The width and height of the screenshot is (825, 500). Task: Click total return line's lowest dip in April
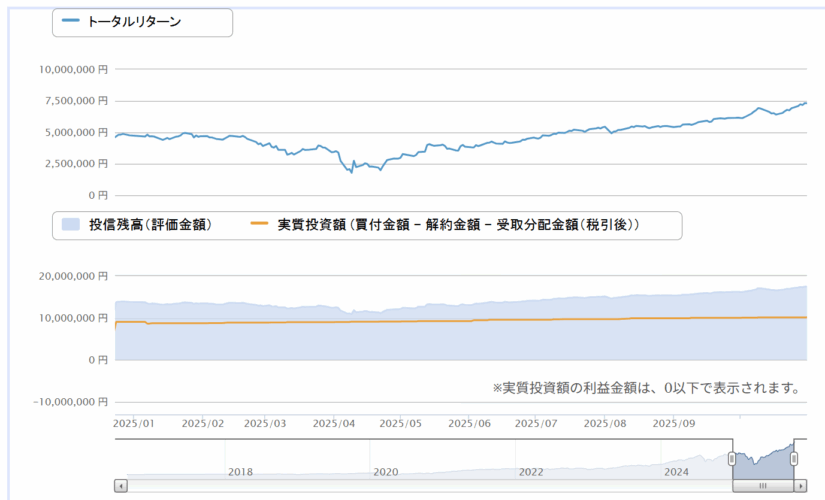(351, 172)
